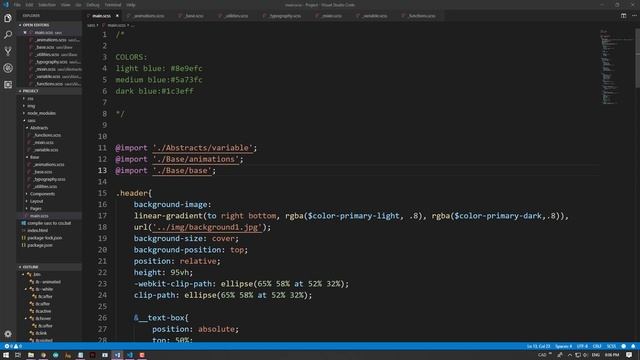Click the sass breadcrumb above the editor

(91, 25)
